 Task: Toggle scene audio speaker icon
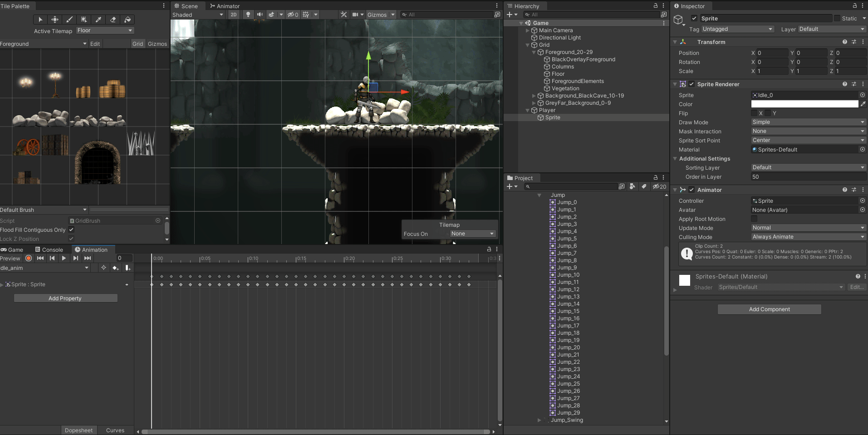260,15
